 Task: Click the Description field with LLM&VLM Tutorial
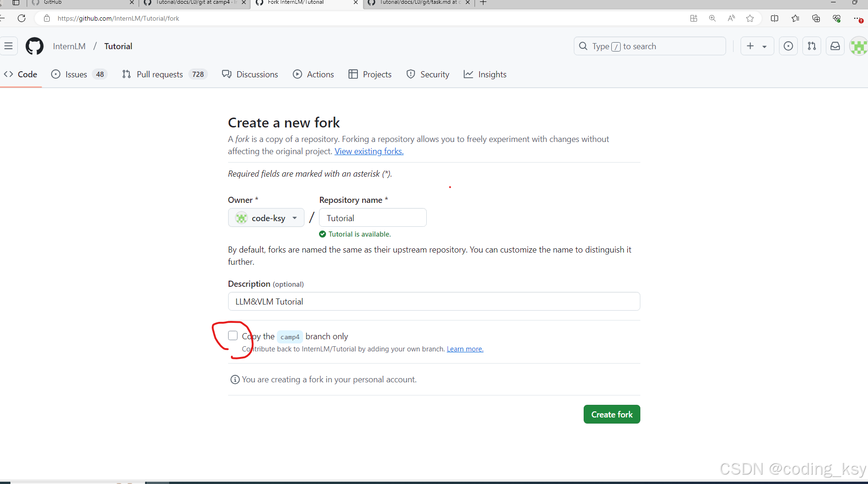434,301
